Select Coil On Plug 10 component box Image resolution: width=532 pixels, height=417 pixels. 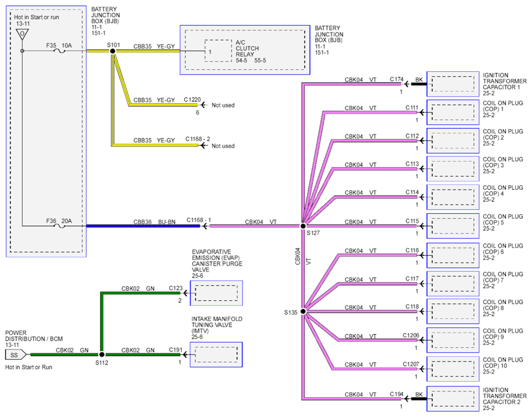pyautogui.click(x=453, y=369)
